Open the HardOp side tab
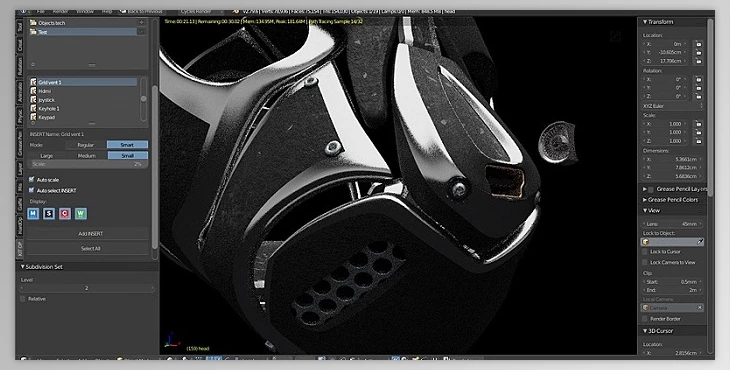730x370 pixels. point(20,226)
